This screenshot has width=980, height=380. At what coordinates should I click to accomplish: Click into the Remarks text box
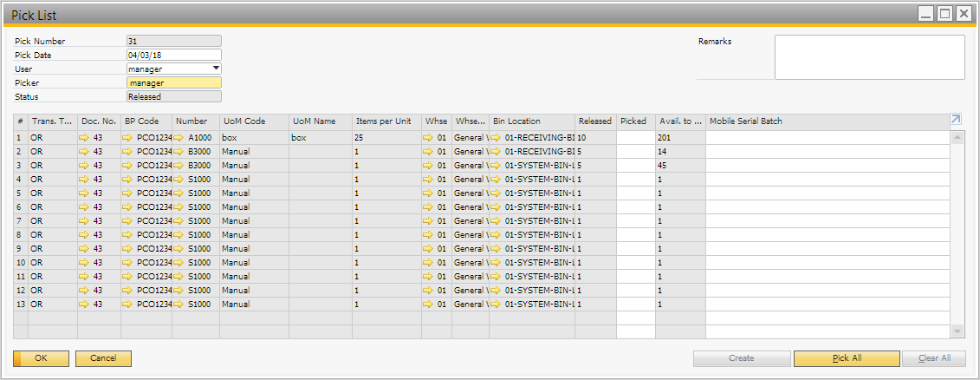869,57
